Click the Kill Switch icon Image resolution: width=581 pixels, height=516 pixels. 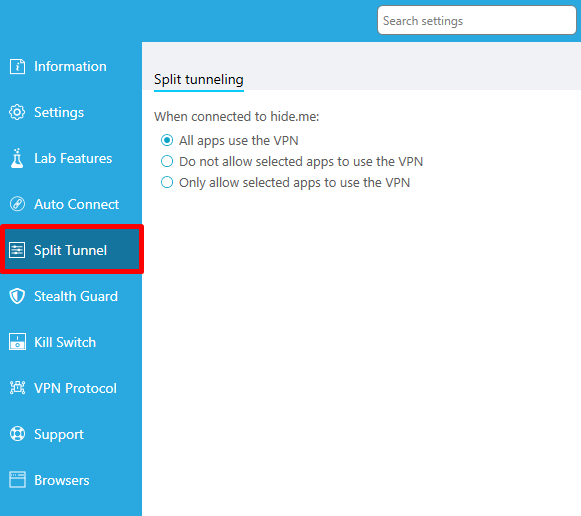pyautogui.click(x=17, y=342)
